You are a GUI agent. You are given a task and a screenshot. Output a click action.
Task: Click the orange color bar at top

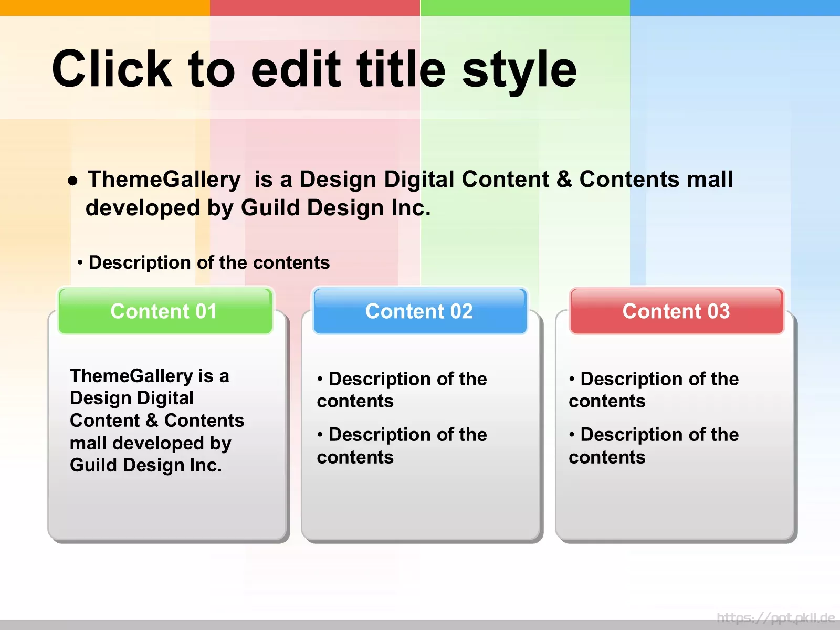click(105, 7)
